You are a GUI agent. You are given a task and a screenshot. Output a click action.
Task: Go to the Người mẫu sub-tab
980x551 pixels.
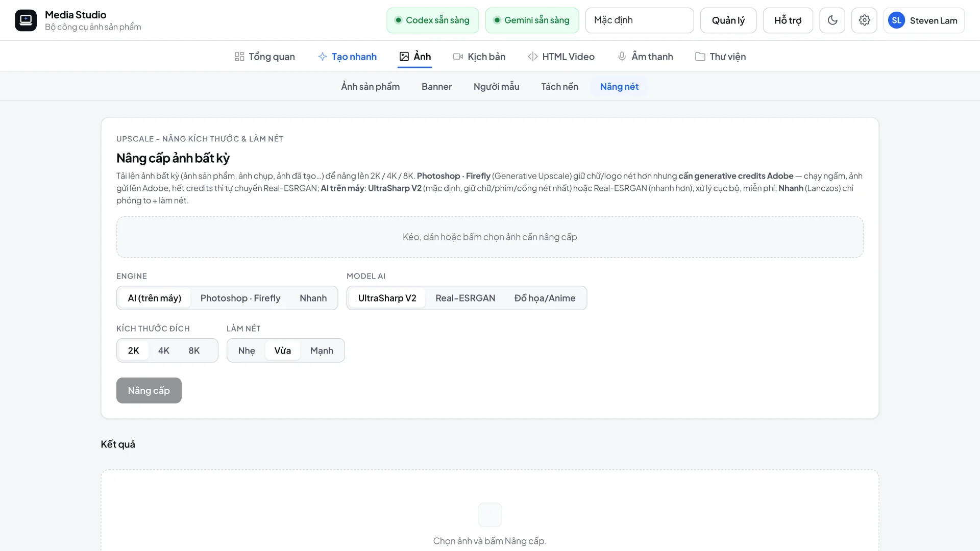tap(497, 87)
